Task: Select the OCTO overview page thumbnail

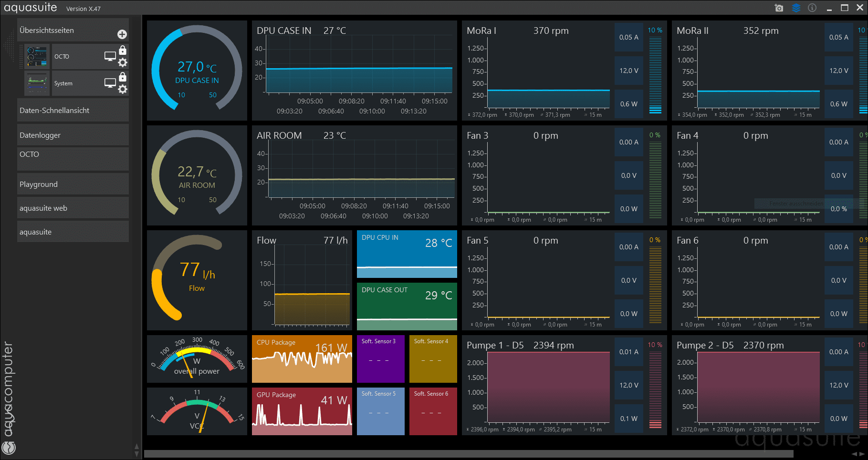Action: [x=37, y=56]
